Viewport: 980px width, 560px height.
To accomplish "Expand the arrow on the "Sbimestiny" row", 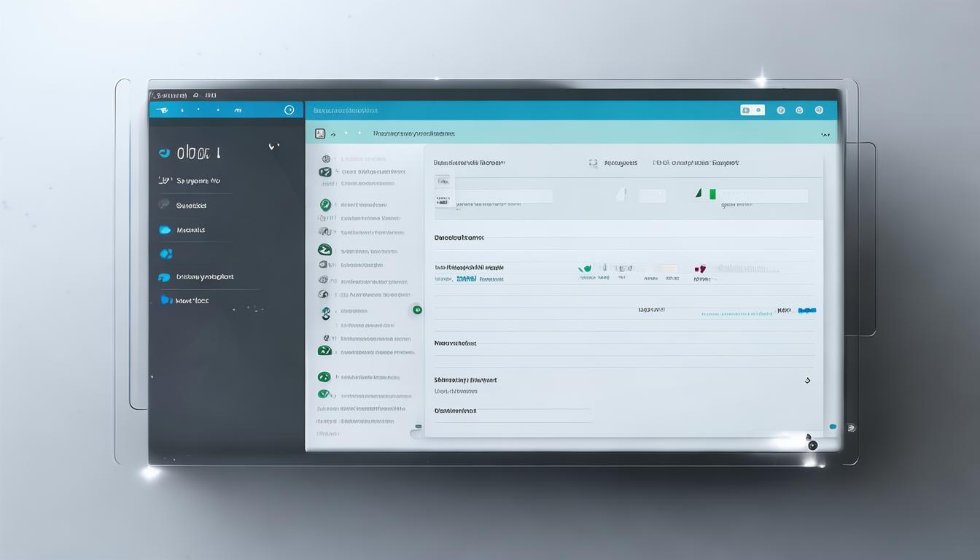I will [x=807, y=380].
